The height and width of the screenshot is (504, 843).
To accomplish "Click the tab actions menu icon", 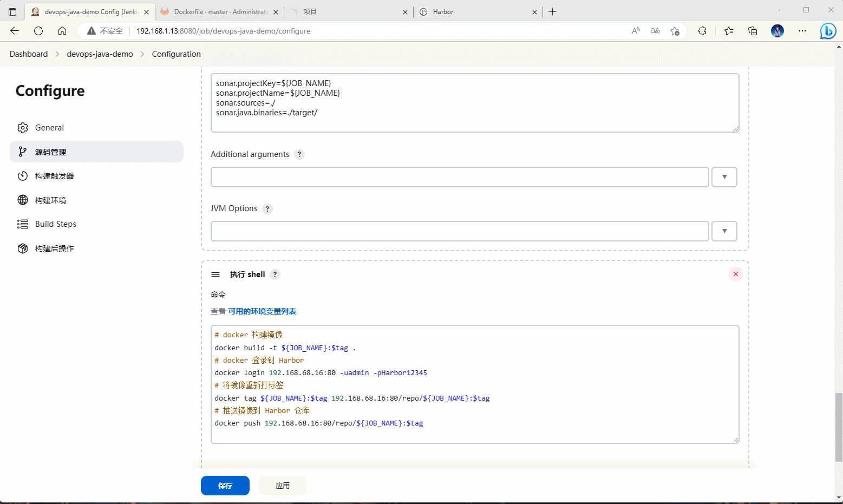I will point(12,11).
